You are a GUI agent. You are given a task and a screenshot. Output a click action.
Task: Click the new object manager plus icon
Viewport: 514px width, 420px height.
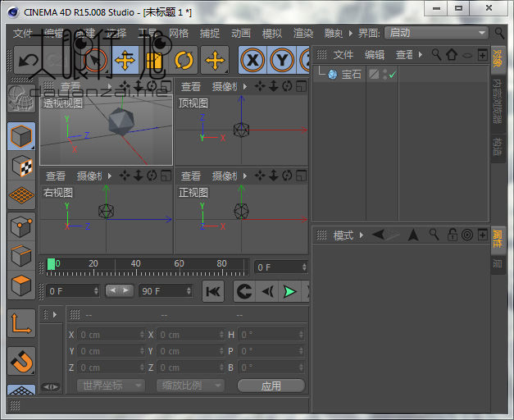(482, 54)
